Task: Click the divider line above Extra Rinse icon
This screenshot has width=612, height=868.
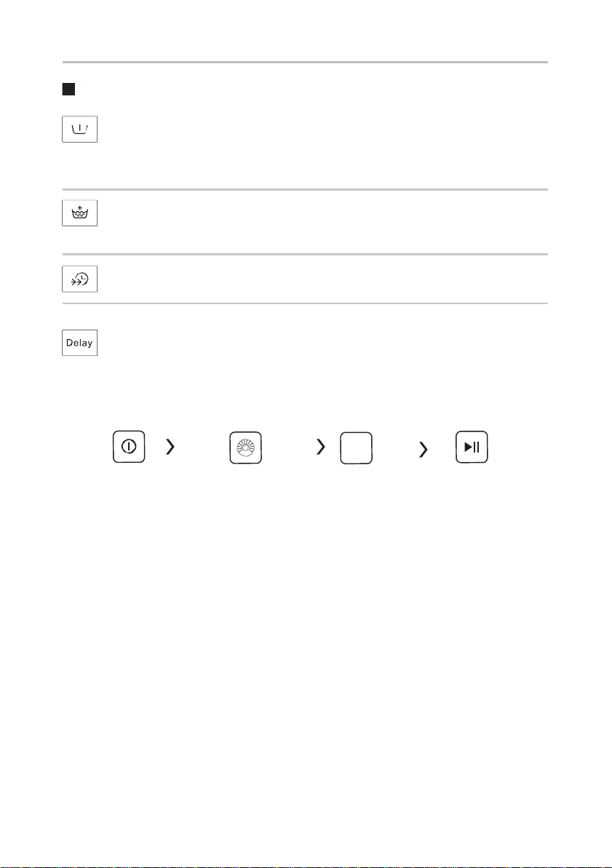Action: click(305, 189)
